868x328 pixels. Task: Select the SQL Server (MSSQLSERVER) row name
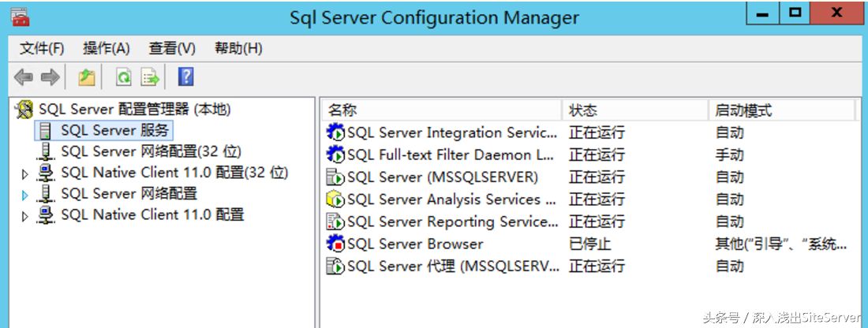point(443,177)
